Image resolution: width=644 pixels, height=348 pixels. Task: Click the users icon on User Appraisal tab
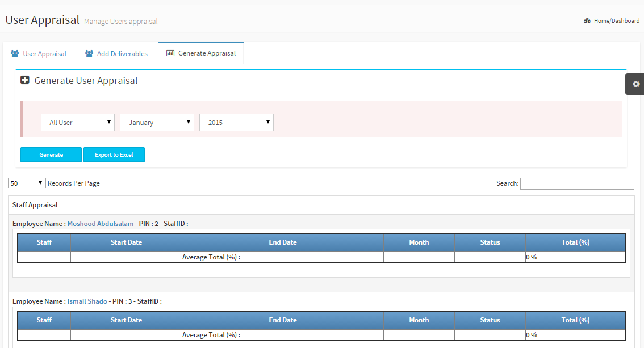(15, 54)
